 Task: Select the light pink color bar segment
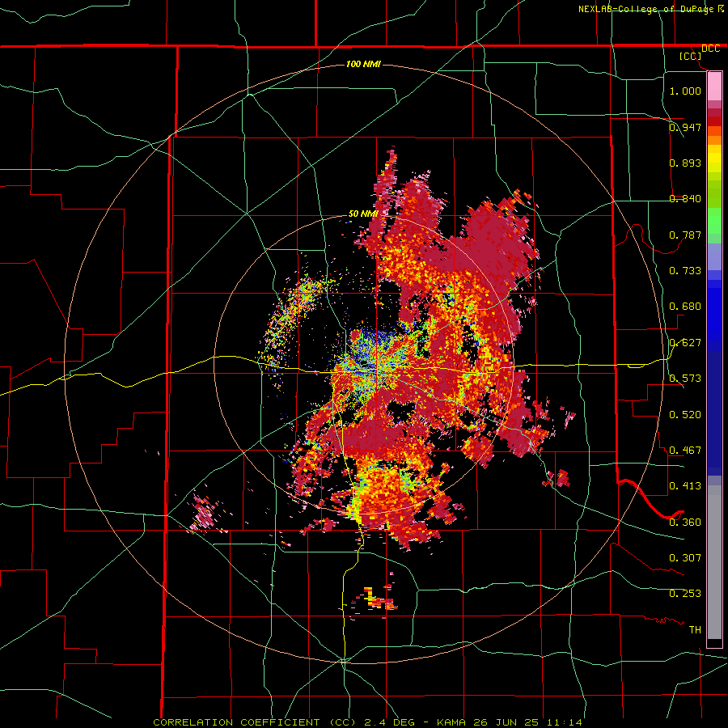(714, 87)
